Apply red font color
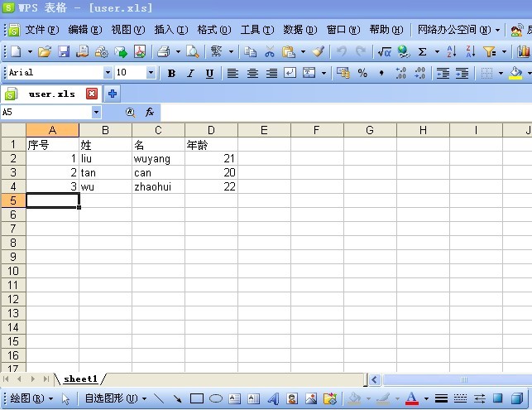Image resolution: width=532 pixels, height=410 pixels. pyautogui.click(x=411, y=398)
